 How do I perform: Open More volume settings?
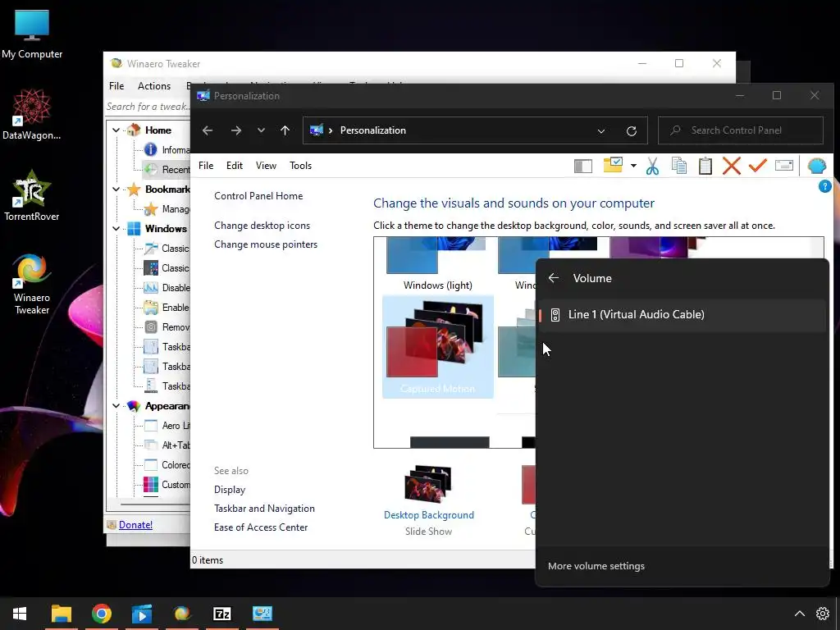(x=596, y=566)
